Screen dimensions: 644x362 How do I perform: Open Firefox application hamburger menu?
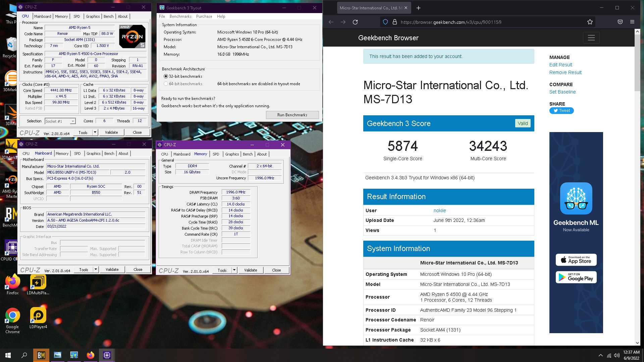(x=632, y=22)
